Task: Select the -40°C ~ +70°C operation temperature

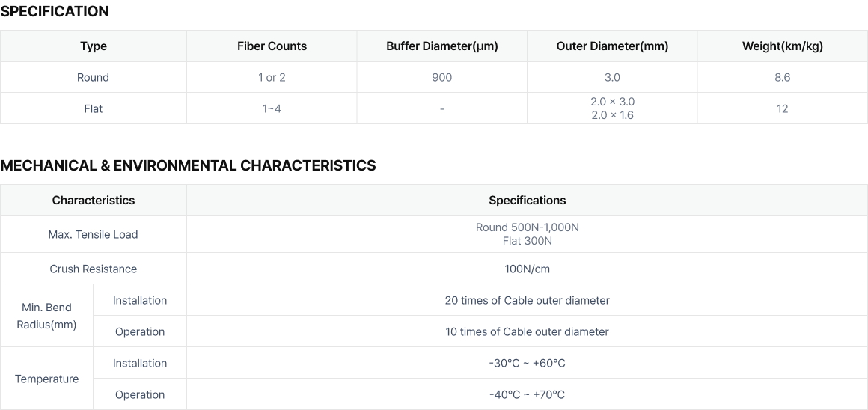Action: point(527,394)
